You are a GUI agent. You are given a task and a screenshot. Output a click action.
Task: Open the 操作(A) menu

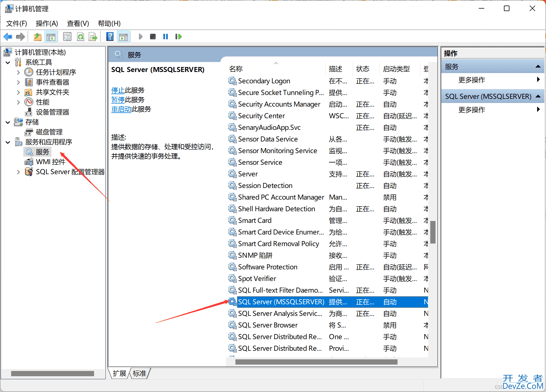(x=47, y=24)
